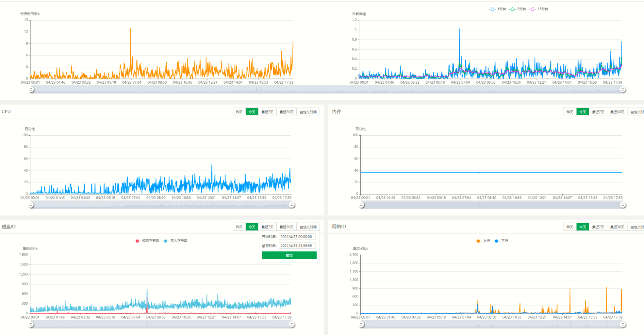The height and width of the screenshot is (335, 644).
Task: Select 最近7天 in the 磁盘IO panel
Action: coord(268,227)
